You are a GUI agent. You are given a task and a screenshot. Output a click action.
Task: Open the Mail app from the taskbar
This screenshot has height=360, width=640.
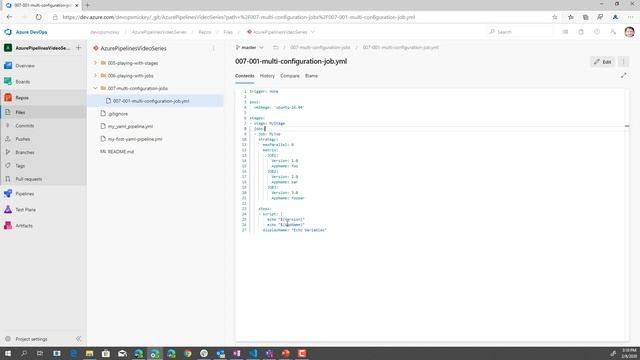[122, 353]
